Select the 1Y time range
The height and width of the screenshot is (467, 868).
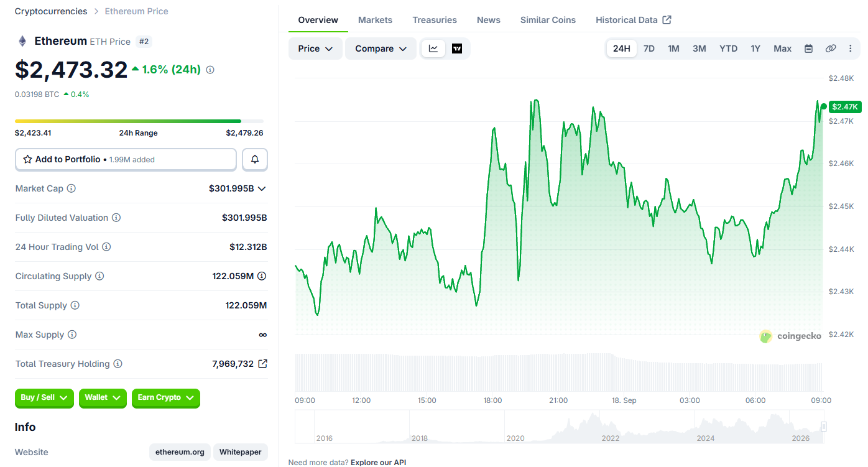(x=755, y=49)
